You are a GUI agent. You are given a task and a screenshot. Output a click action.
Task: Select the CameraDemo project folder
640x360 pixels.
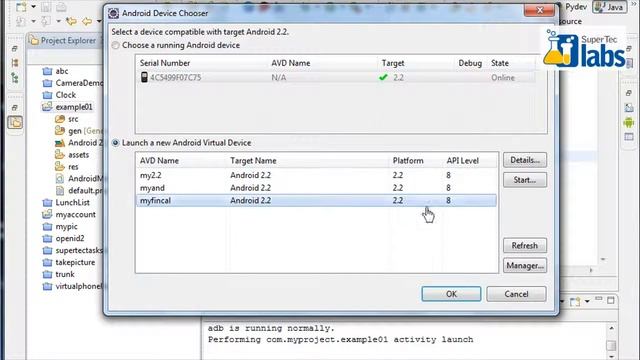point(73,83)
